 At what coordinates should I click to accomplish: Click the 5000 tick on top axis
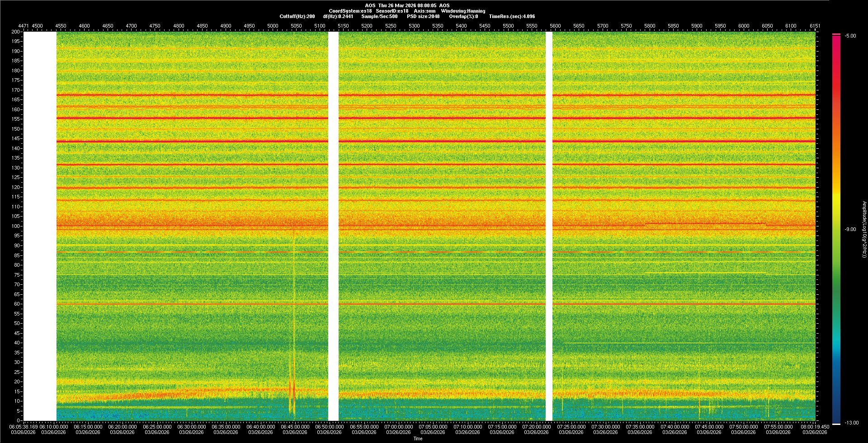tap(273, 26)
